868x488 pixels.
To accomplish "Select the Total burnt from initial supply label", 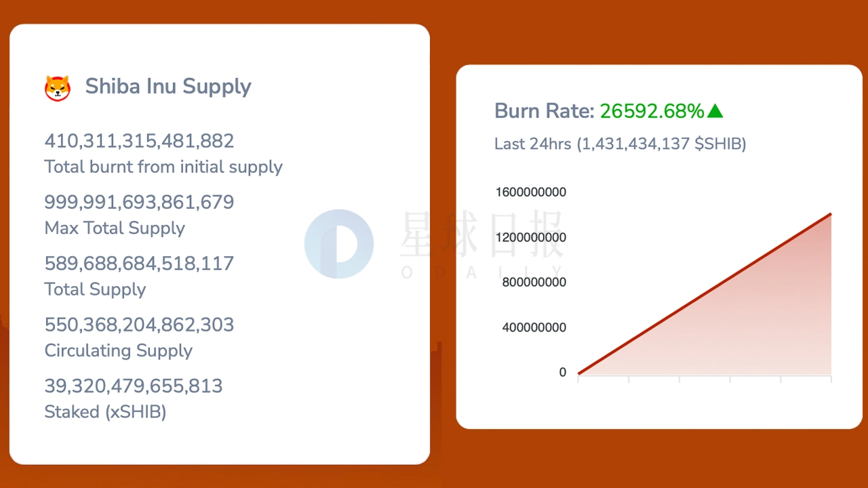I will point(163,167).
